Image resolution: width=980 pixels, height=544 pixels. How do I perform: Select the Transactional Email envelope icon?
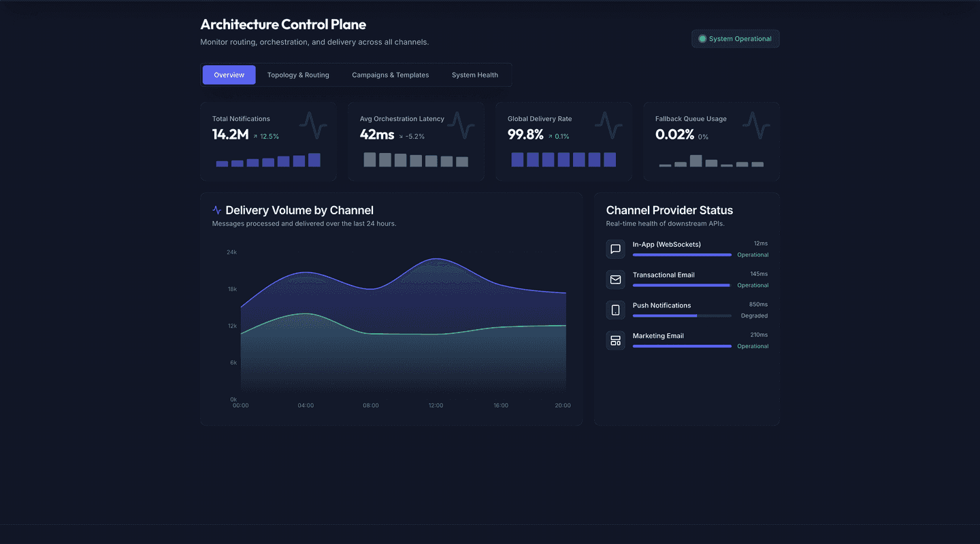click(x=615, y=279)
